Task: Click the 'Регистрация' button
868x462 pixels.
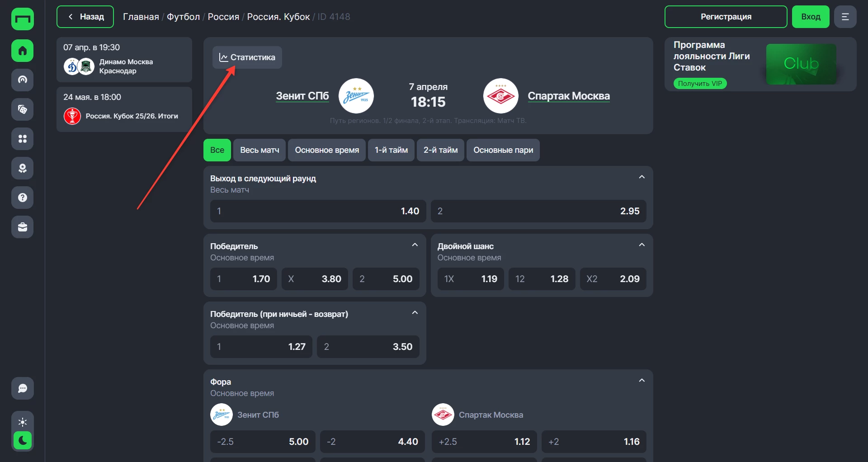Action: click(x=726, y=17)
